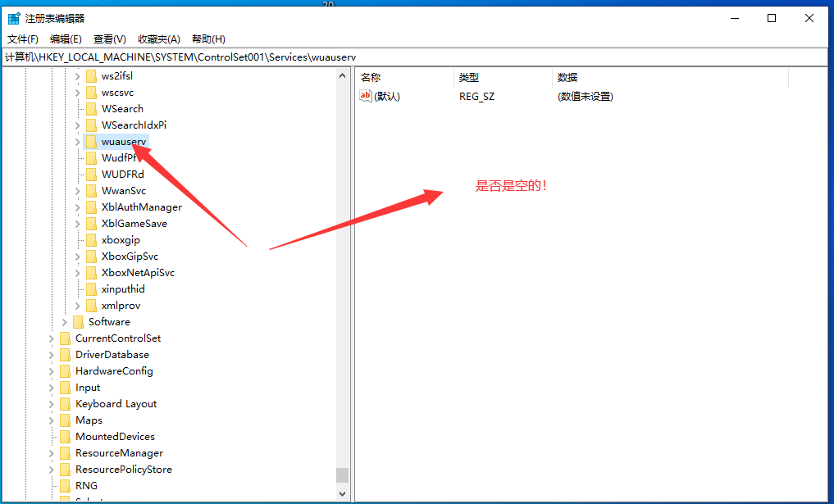
Task: Click the Registry Editor app icon in title bar
Action: coord(14,19)
